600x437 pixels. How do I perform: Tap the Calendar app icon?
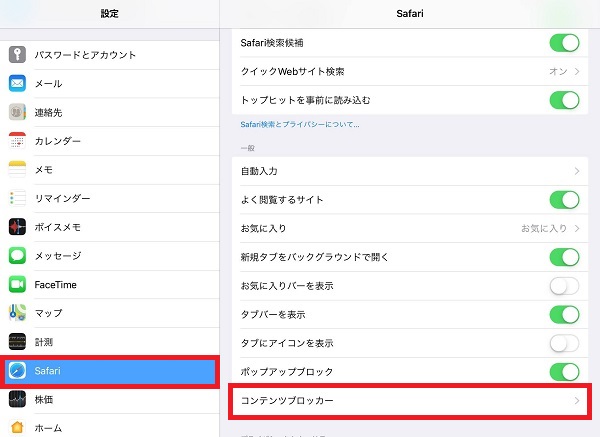[x=17, y=141]
